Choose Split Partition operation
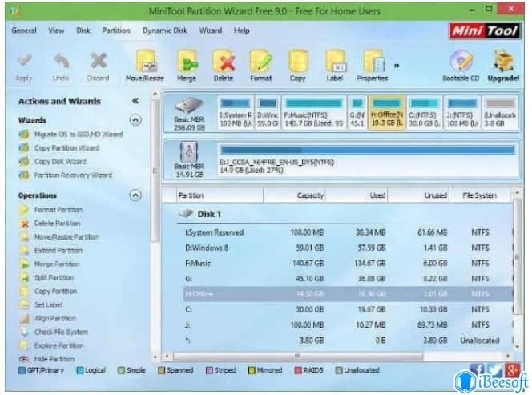Screen dimensions: 532x395 [54, 277]
